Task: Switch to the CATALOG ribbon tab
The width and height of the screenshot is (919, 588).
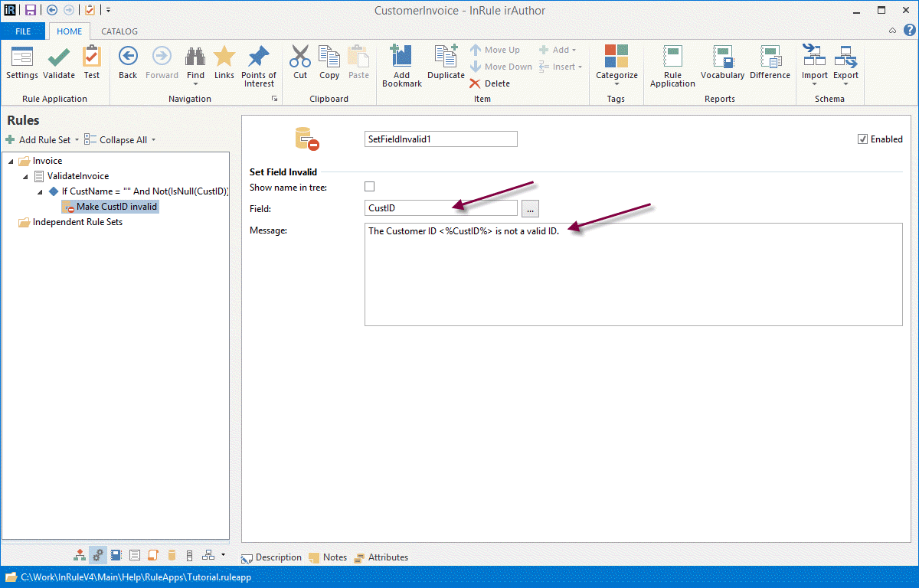Action: tap(119, 31)
